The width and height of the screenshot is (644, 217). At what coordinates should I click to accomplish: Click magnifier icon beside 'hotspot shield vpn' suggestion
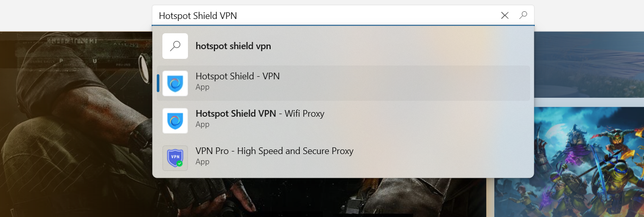(x=175, y=46)
